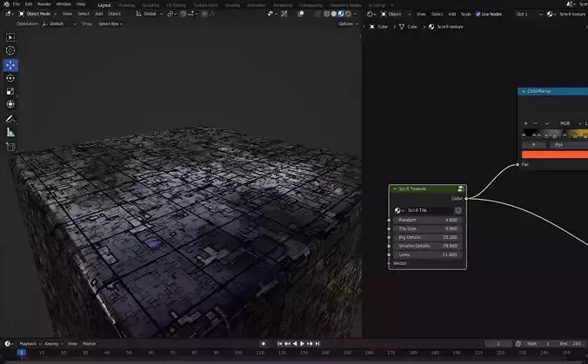
Task: Choose the Cursor tool in toolbar
Action: click(10, 50)
